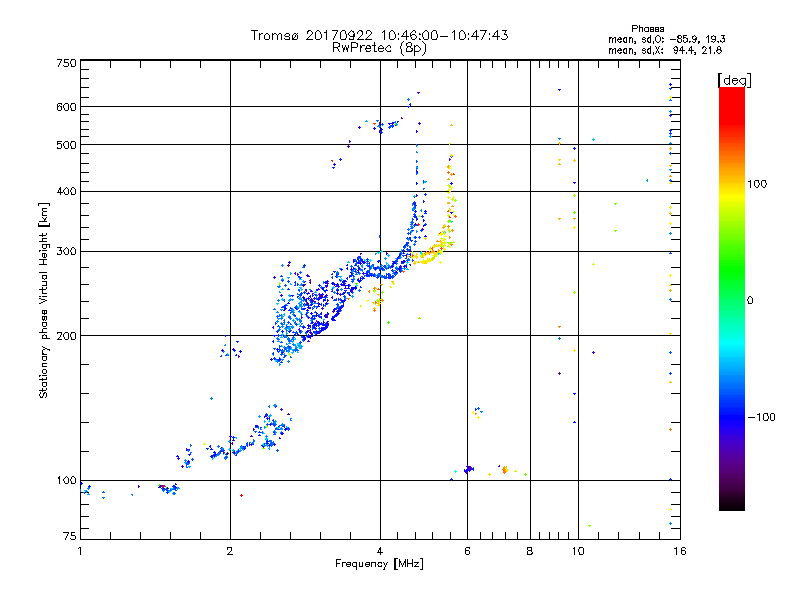
Task: Click y-axis tick label '600'
Action: [66, 107]
